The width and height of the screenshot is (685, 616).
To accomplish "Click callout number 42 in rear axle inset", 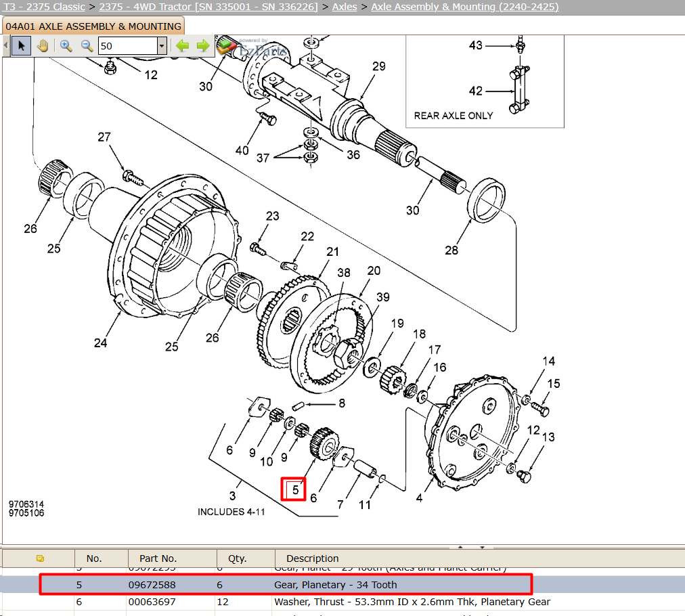I will point(476,91).
